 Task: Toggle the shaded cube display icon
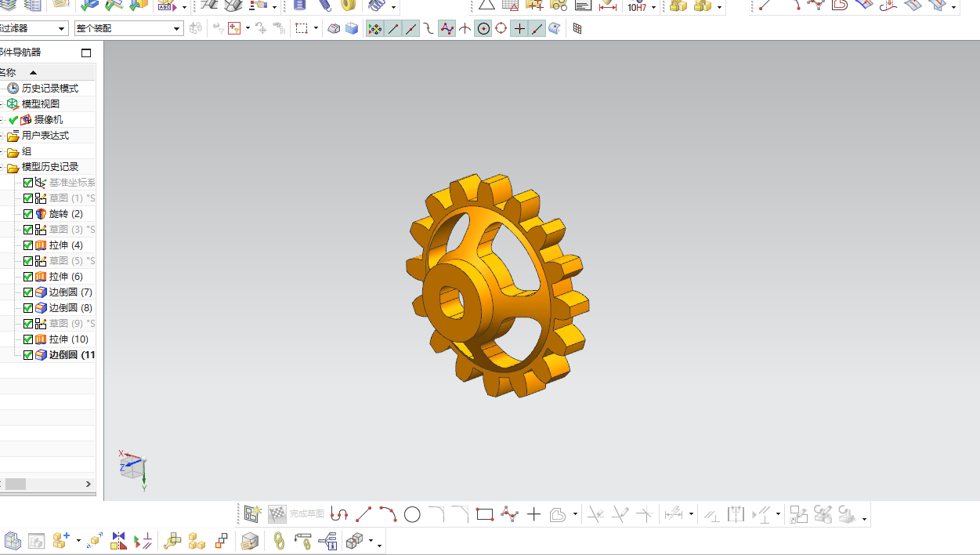(x=352, y=29)
